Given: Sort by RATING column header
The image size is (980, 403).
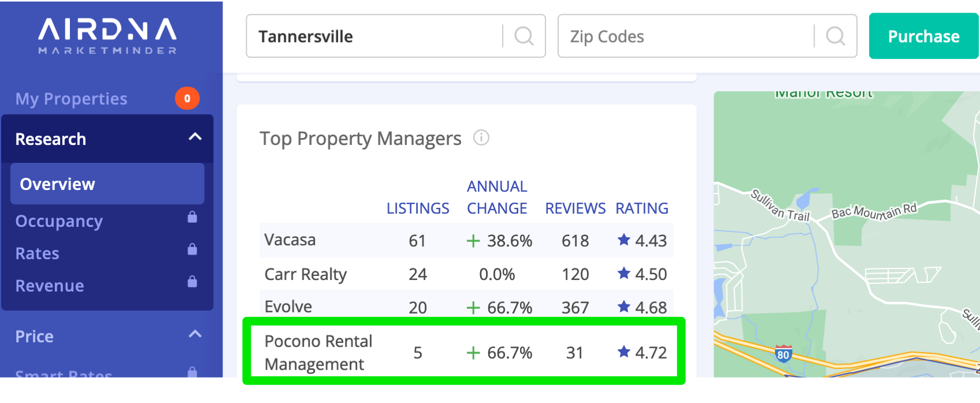Looking at the screenshot, I should (642, 208).
